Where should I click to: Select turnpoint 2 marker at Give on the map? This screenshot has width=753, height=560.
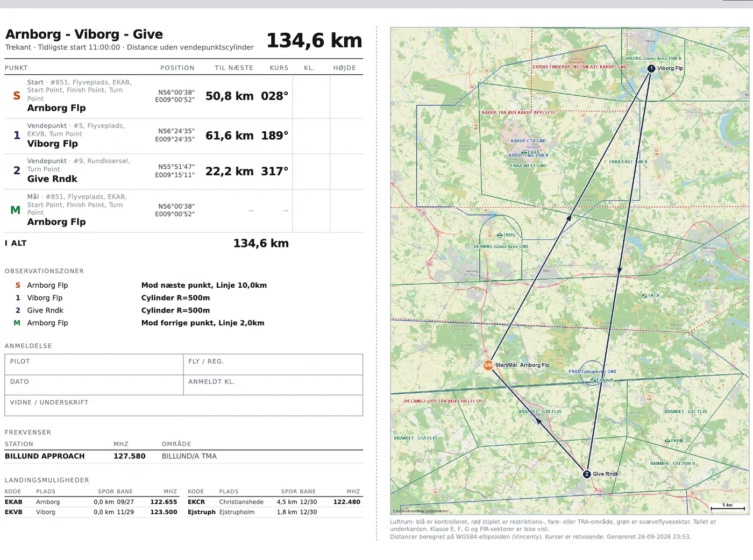click(587, 474)
